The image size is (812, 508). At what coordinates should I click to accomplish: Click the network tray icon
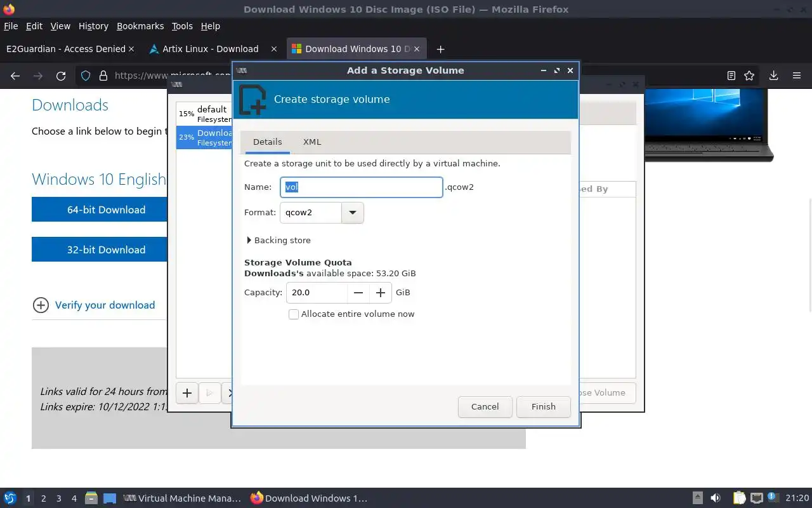[x=756, y=498]
